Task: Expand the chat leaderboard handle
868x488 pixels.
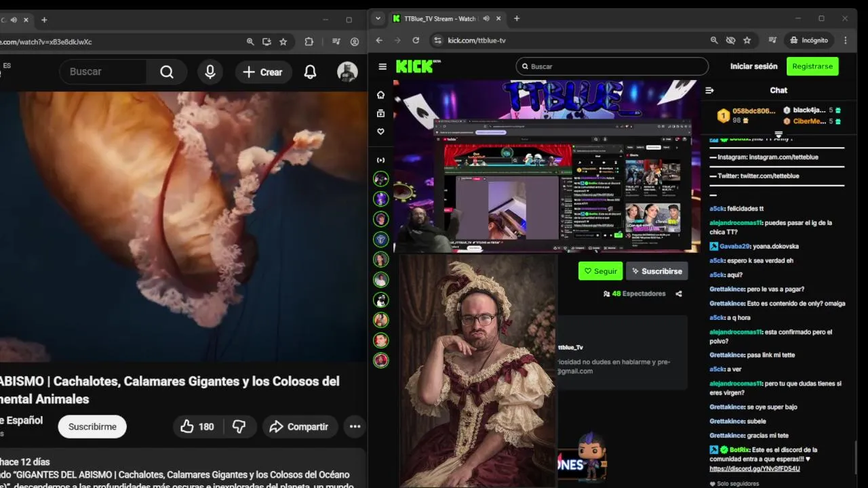Action: (x=778, y=134)
